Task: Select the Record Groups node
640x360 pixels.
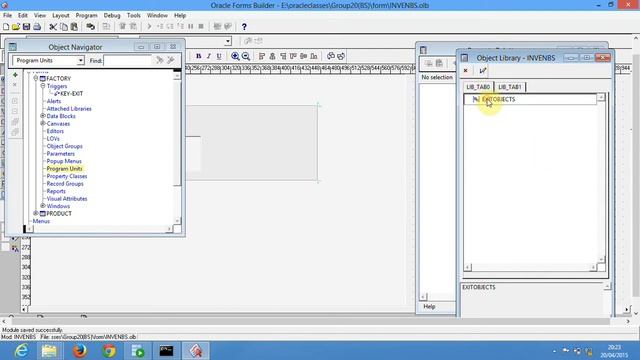Action: coord(65,184)
